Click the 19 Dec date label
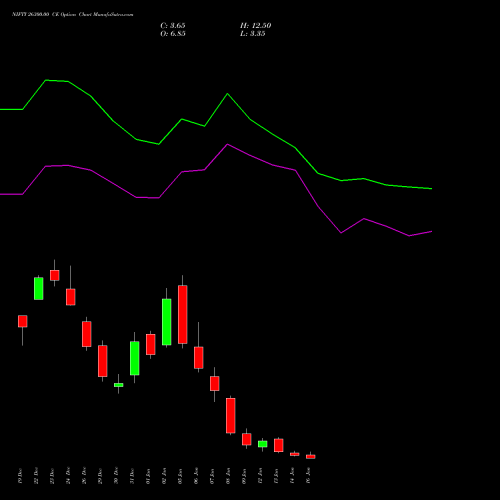Image resolution: width=500 pixels, height=500 pixels. click(20, 476)
